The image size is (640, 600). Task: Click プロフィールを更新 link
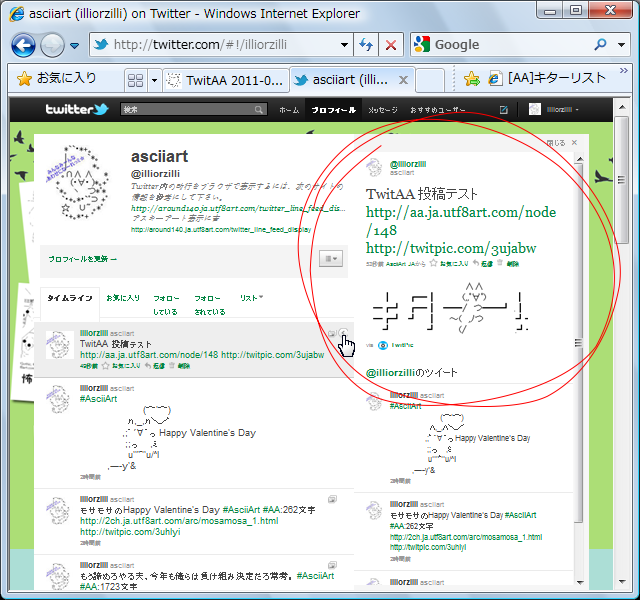coord(82,259)
